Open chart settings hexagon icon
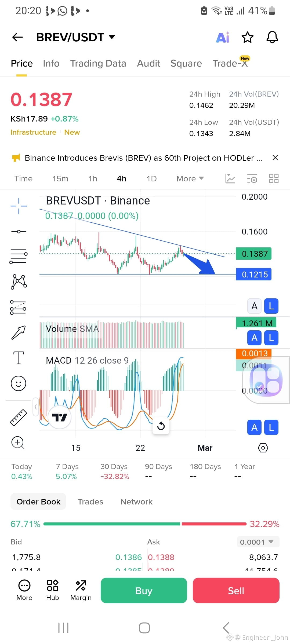Viewport: 290px width, 644px height. tap(263, 448)
